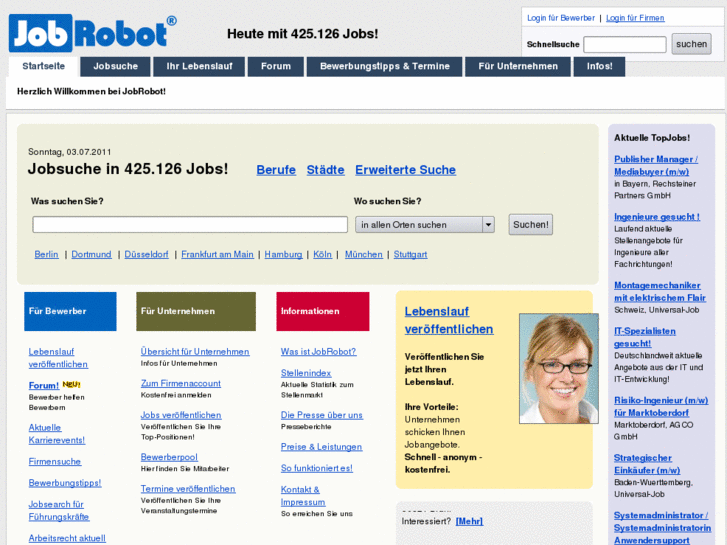Click the olive Für Unternehmen box
The width and height of the screenshot is (727, 545).
tap(196, 311)
